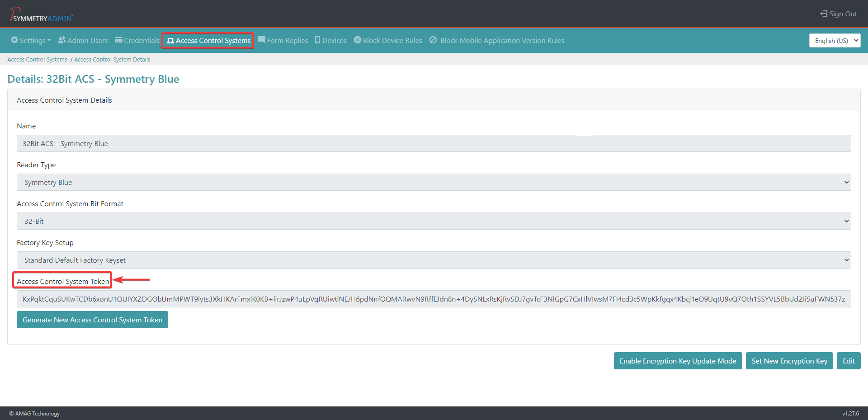Click the Symmetry Admin logo

(41, 14)
